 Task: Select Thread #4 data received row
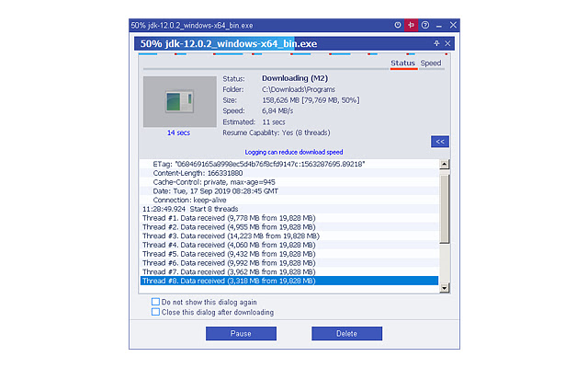289,245
